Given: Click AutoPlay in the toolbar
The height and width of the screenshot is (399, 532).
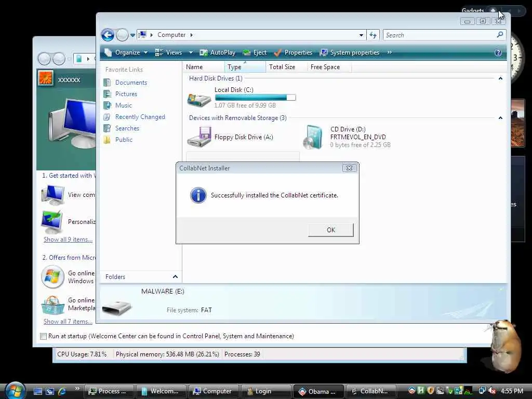Looking at the screenshot, I should click(218, 52).
